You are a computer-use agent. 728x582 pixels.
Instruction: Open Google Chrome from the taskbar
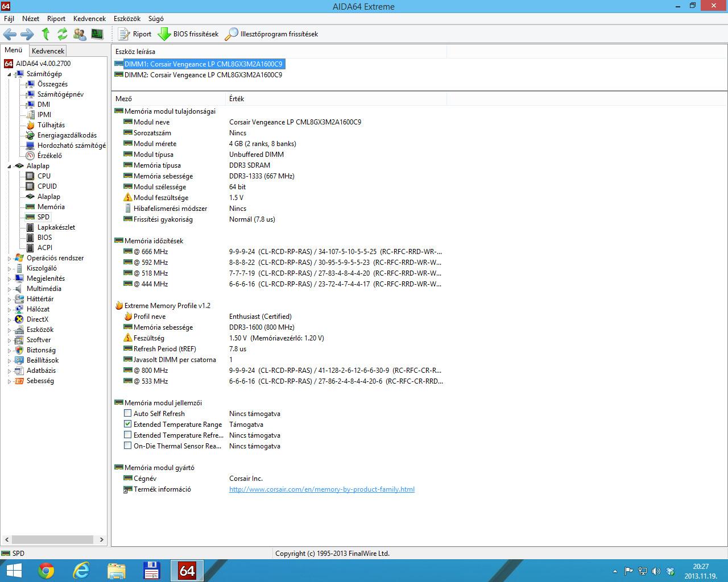pos(46,571)
